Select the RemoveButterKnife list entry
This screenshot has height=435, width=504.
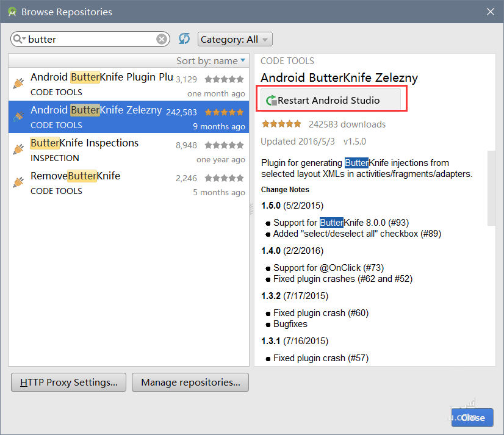click(x=128, y=182)
